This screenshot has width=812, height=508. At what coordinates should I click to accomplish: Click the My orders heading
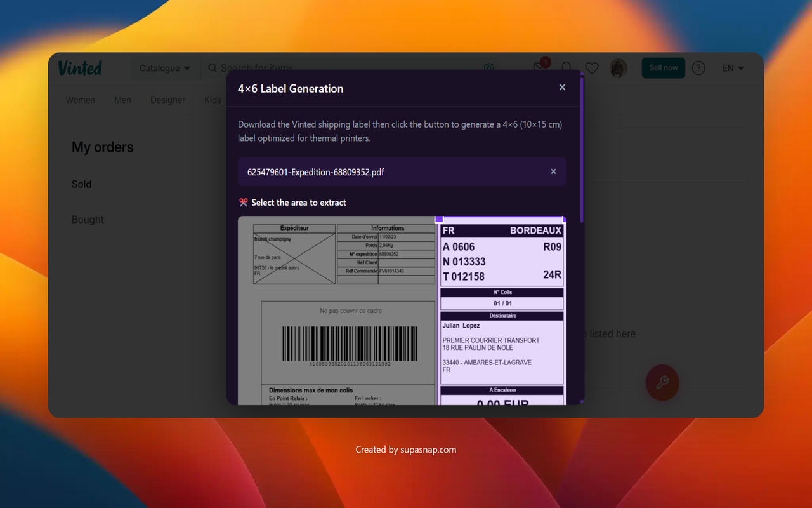click(x=103, y=147)
